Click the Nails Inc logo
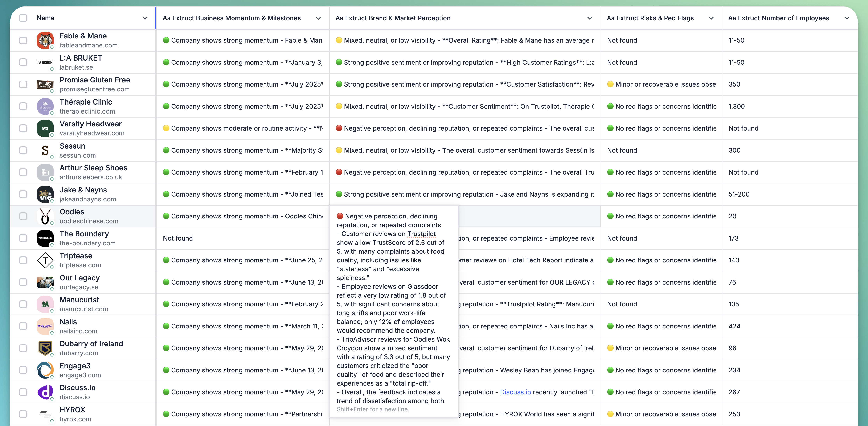 pyautogui.click(x=45, y=326)
